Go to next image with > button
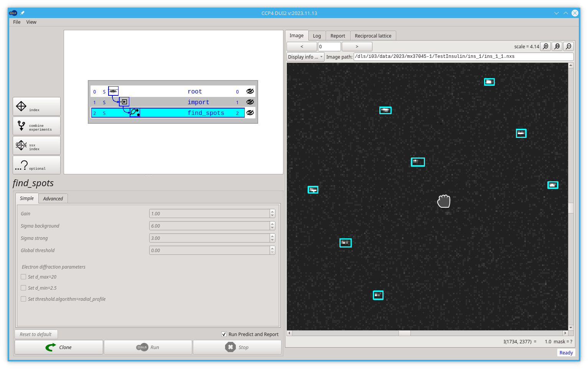 tap(357, 46)
